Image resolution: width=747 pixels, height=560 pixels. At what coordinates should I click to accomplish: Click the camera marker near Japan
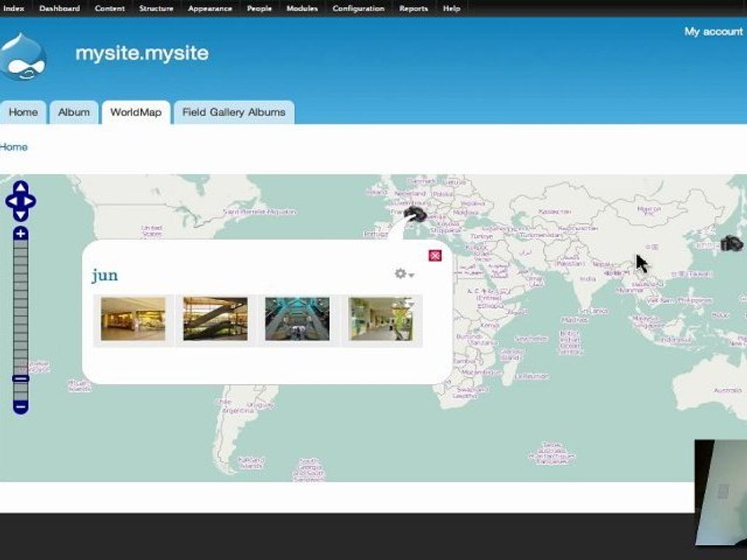pyautogui.click(x=731, y=243)
